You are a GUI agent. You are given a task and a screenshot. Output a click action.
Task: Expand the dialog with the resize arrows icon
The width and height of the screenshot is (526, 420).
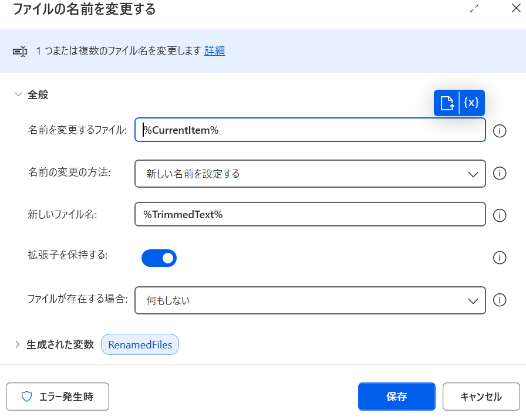click(474, 9)
